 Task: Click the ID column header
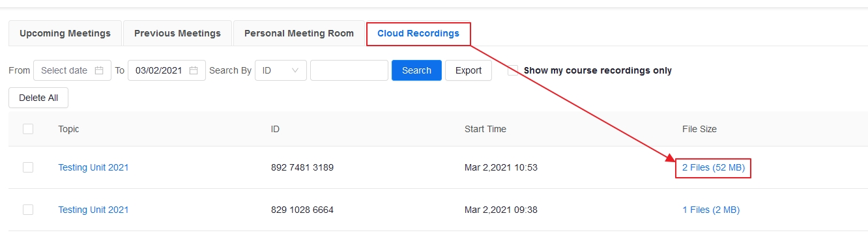[x=275, y=129]
